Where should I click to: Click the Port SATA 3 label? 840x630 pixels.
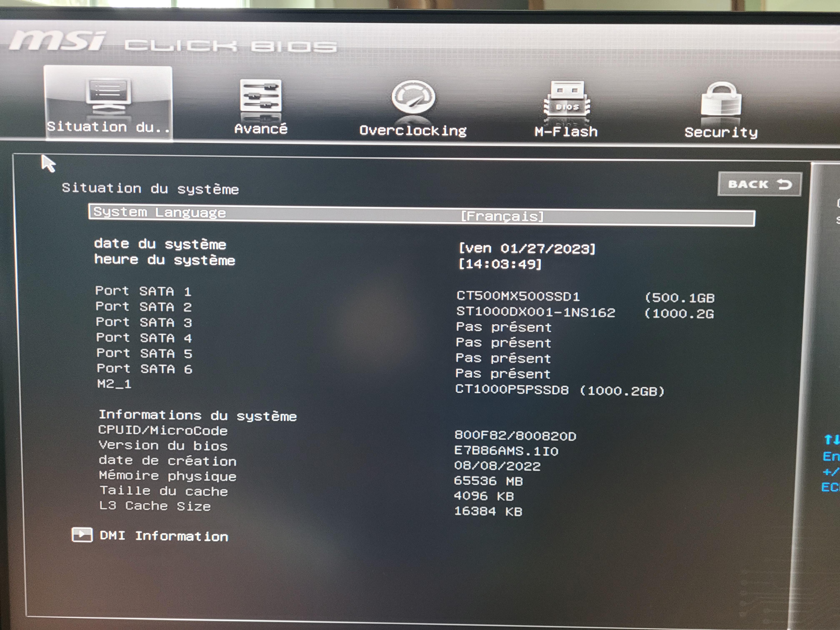(144, 322)
